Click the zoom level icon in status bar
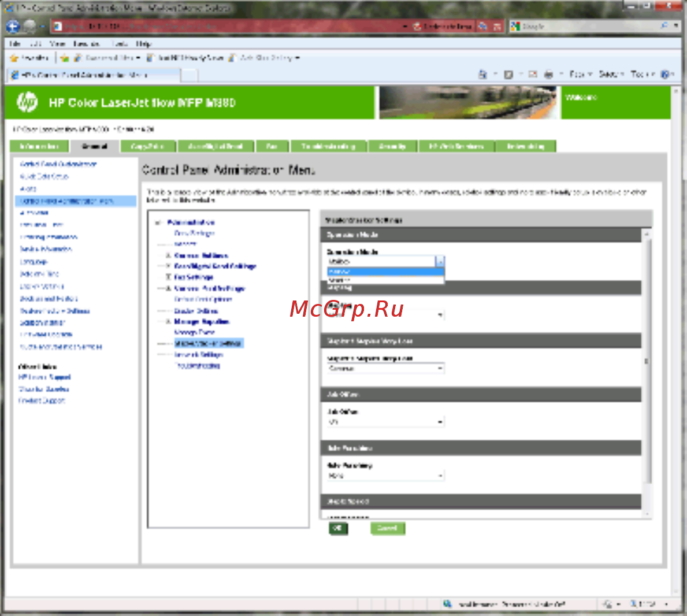The height and width of the screenshot is (616, 687). click(633, 604)
